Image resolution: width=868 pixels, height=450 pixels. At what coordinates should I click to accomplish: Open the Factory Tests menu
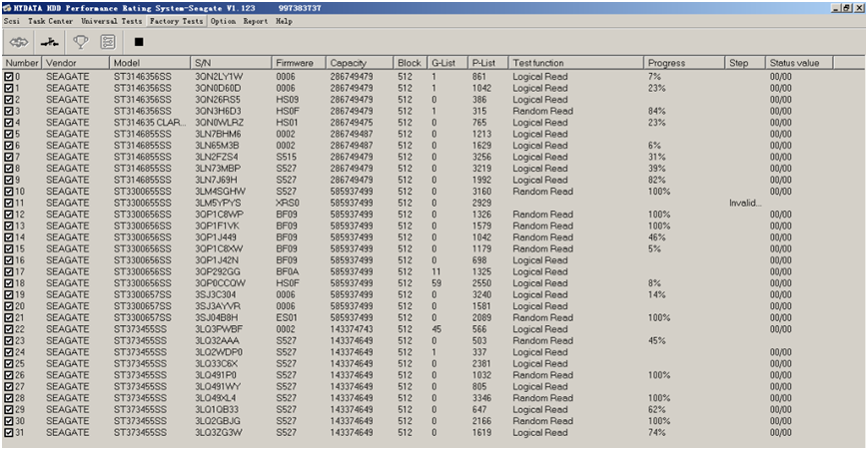(x=176, y=21)
